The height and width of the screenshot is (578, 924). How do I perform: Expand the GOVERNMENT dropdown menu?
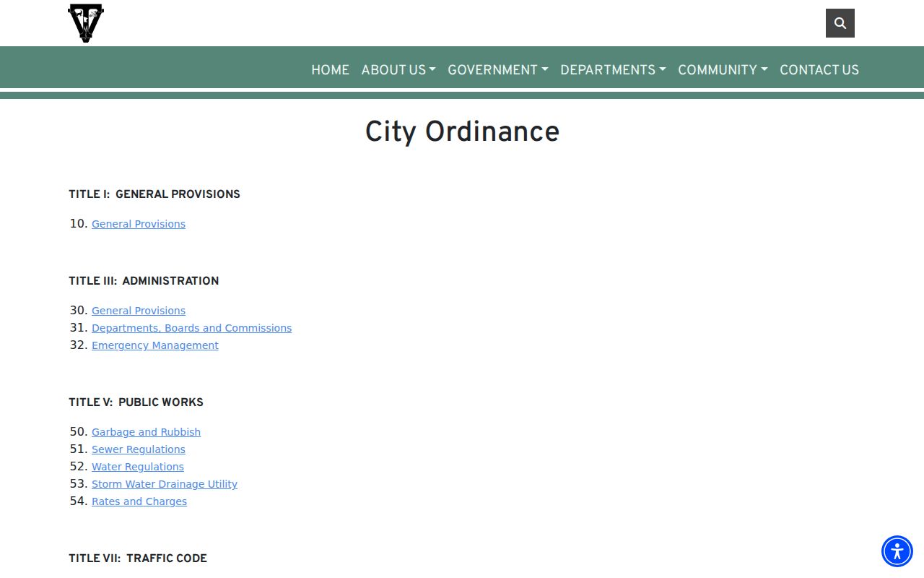498,70
